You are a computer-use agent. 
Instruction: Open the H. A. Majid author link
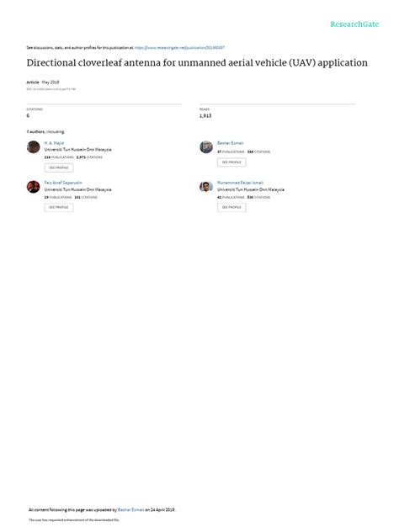point(54,143)
